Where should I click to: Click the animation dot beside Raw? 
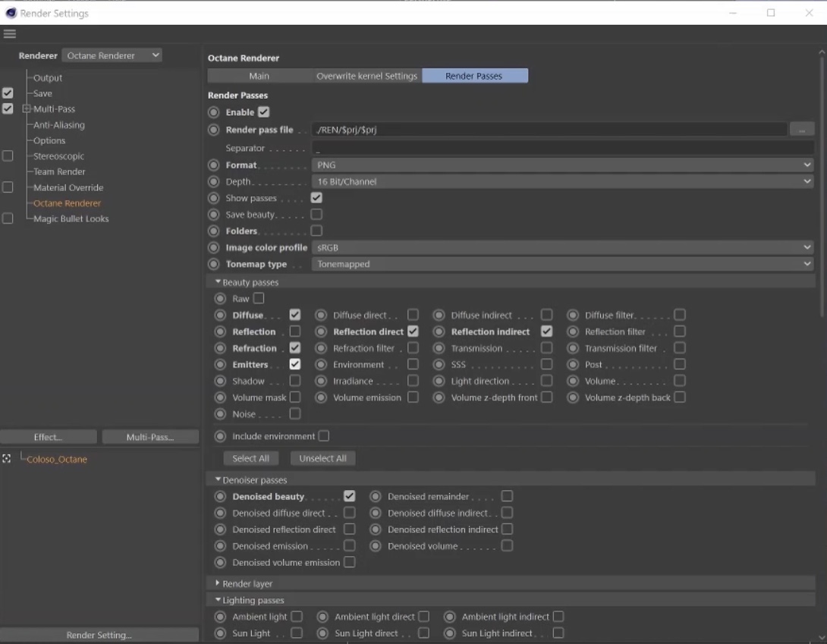[220, 299]
